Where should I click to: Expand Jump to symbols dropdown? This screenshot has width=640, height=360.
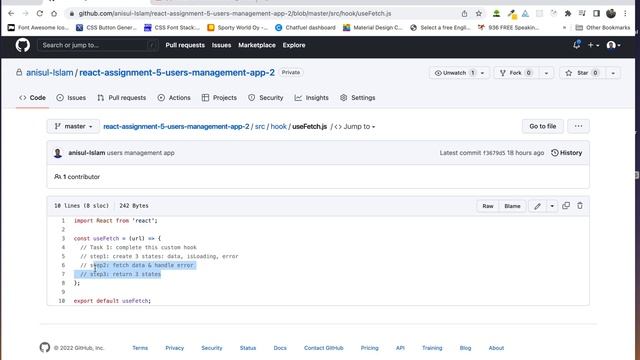(x=355, y=127)
